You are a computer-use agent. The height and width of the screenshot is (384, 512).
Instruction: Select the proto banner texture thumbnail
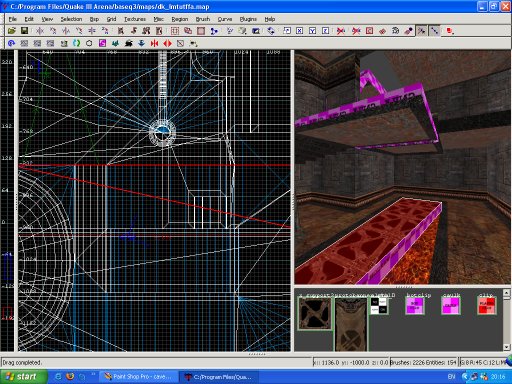(x=351, y=325)
